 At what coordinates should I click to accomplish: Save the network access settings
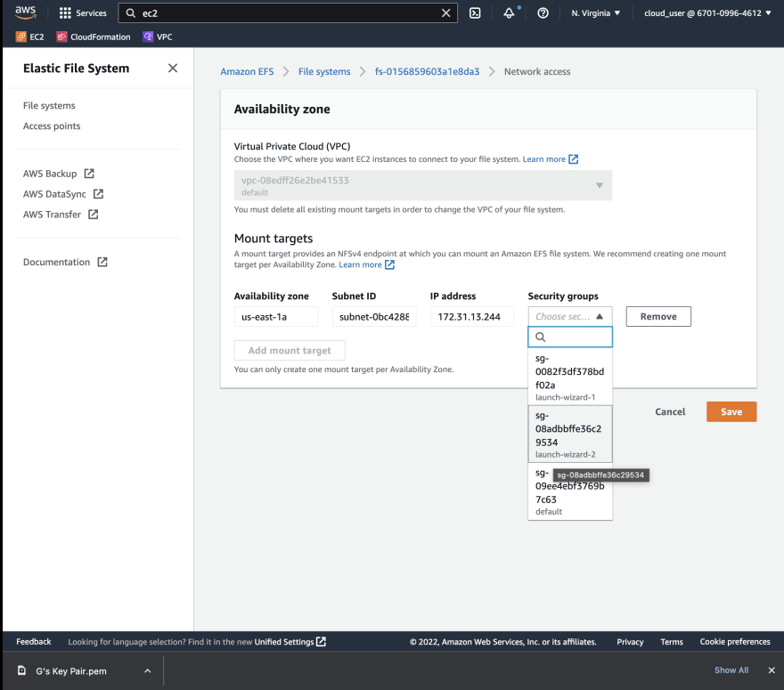coord(731,411)
